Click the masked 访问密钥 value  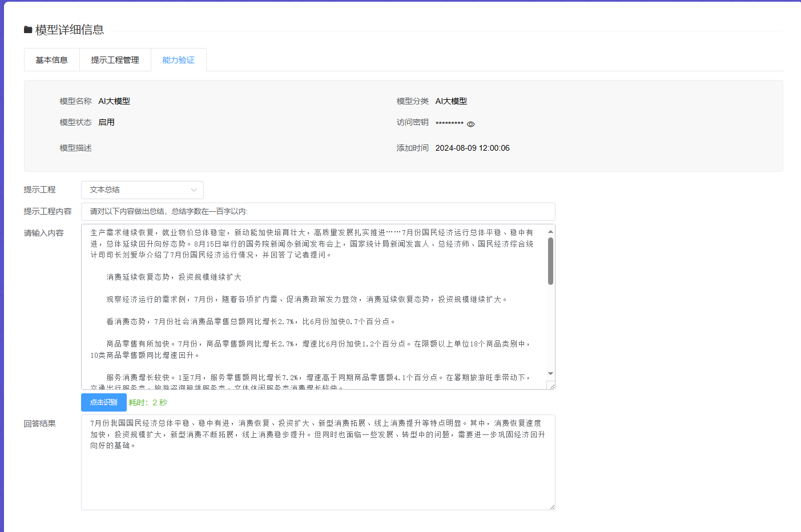(x=449, y=124)
